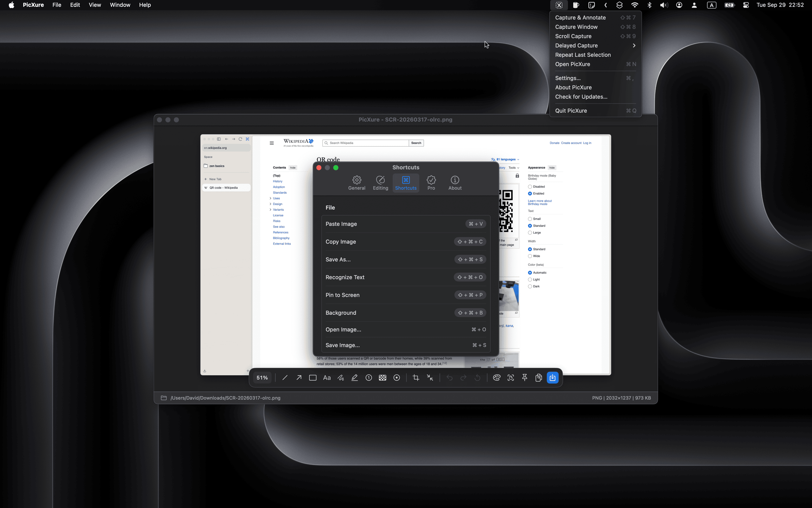Select Repeat Last Selection menu item
Screen dimensions: 812x508
coord(596,55)
